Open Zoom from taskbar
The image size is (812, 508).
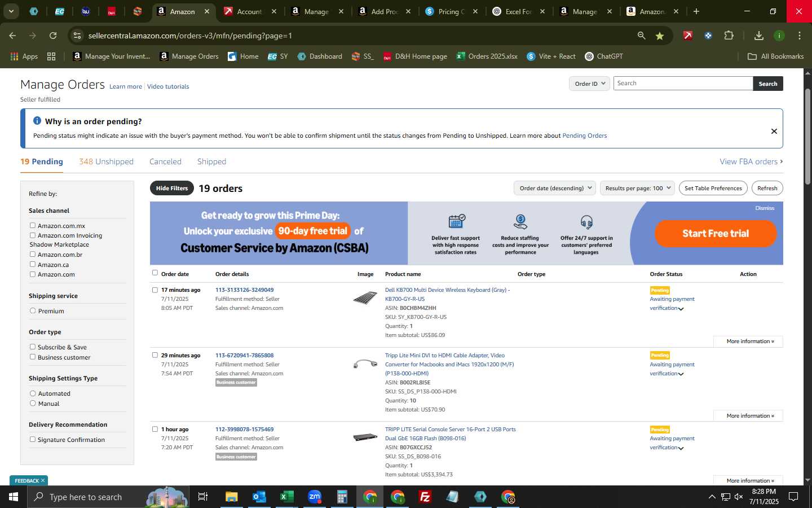click(315, 497)
